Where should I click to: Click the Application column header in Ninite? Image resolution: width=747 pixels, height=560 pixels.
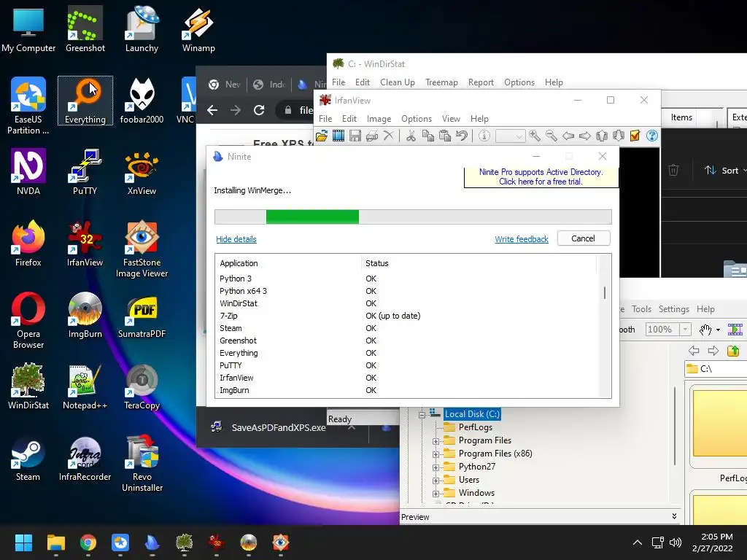289,263
